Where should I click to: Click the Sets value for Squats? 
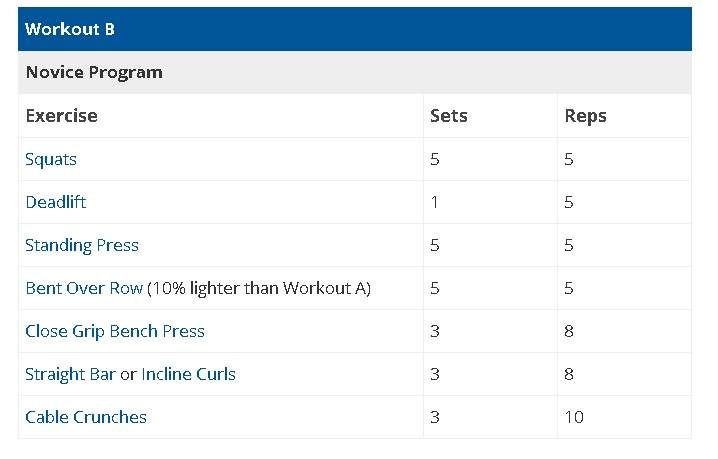[435, 159]
